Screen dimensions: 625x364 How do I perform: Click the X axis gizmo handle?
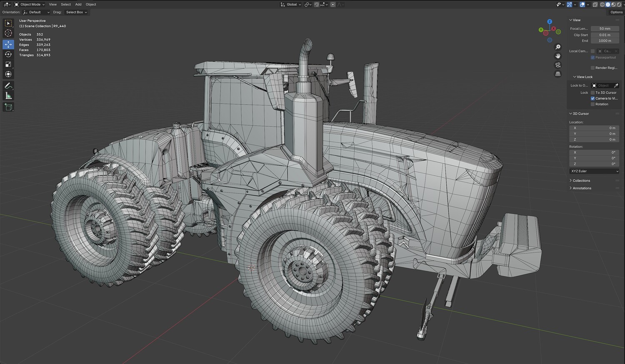coord(554,29)
